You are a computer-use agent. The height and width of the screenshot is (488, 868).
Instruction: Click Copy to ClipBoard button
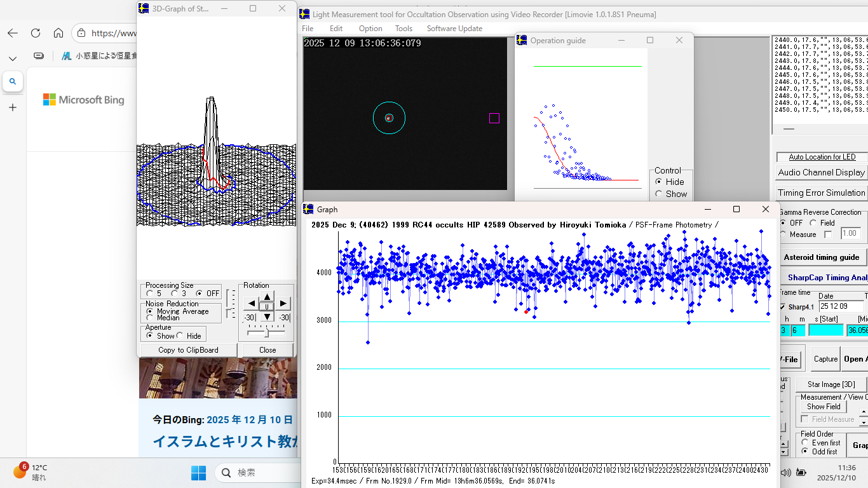point(188,350)
